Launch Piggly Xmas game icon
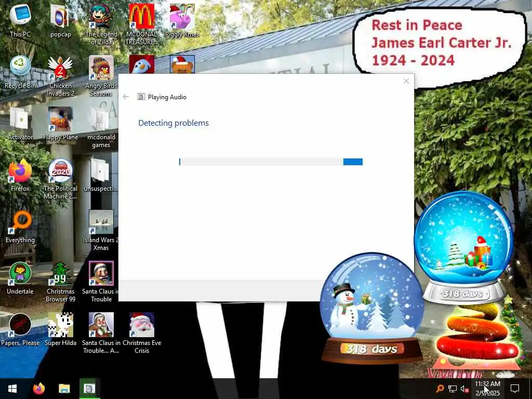This screenshot has width=532, height=399. click(182, 20)
